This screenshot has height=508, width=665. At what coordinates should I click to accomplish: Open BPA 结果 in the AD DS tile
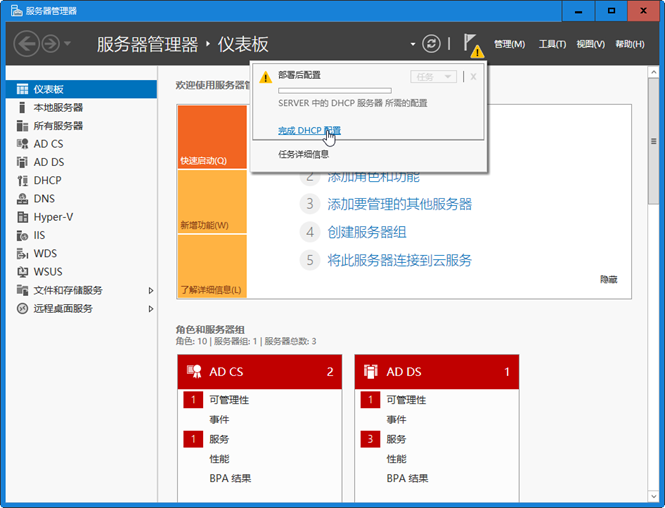[408, 478]
